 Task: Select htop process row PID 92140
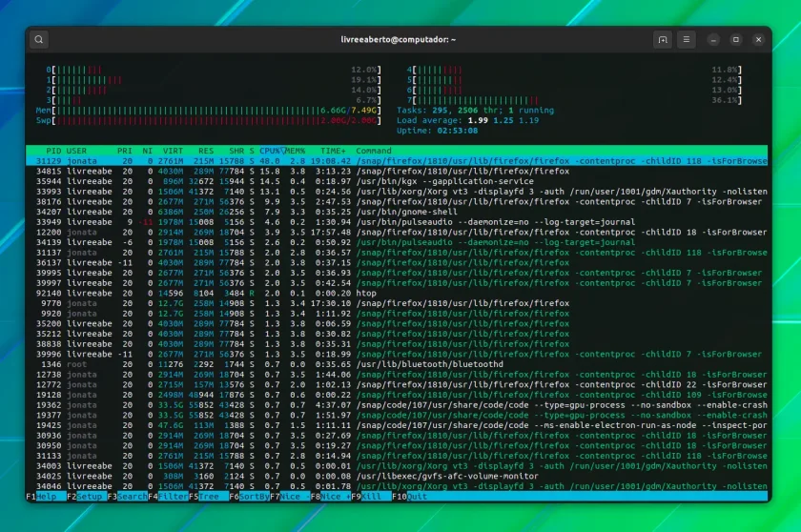coord(397,293)
